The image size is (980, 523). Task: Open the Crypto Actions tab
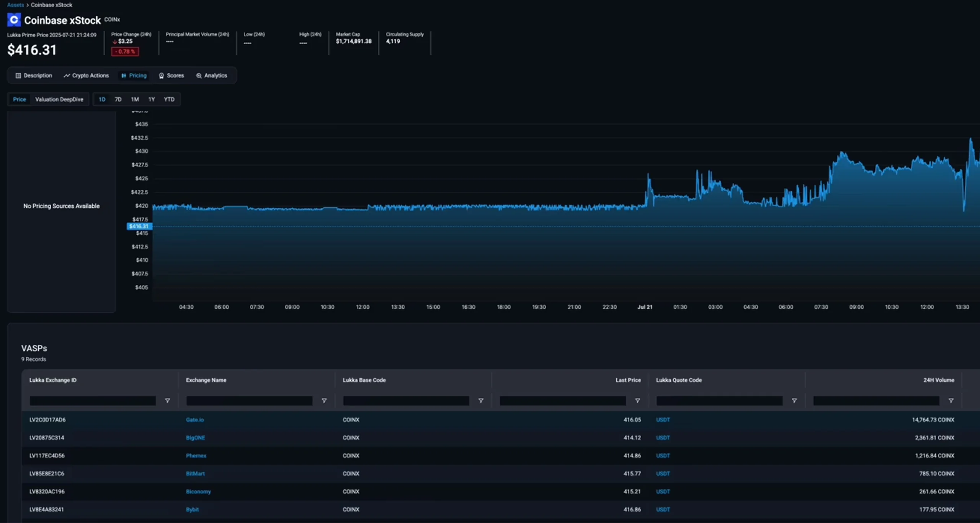pyautogui.click(x=86, y=75)
